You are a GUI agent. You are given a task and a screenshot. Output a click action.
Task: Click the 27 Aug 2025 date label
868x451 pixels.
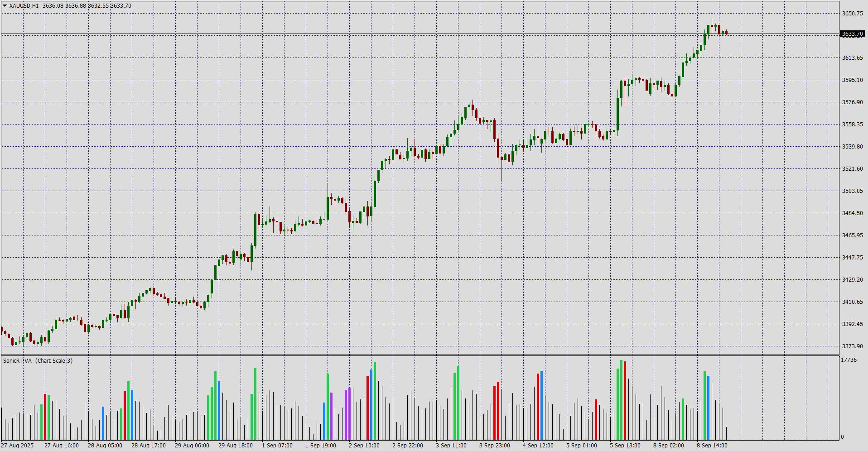pos(17,446)
